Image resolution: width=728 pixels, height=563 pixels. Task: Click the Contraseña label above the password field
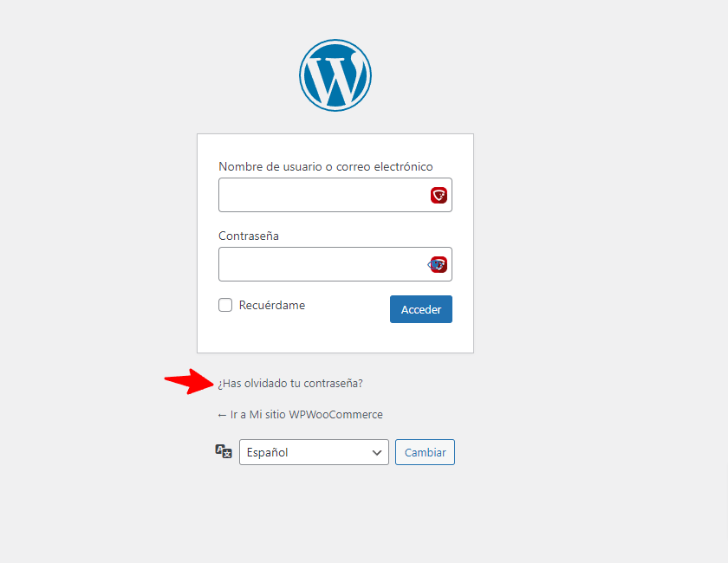point(249,236)
